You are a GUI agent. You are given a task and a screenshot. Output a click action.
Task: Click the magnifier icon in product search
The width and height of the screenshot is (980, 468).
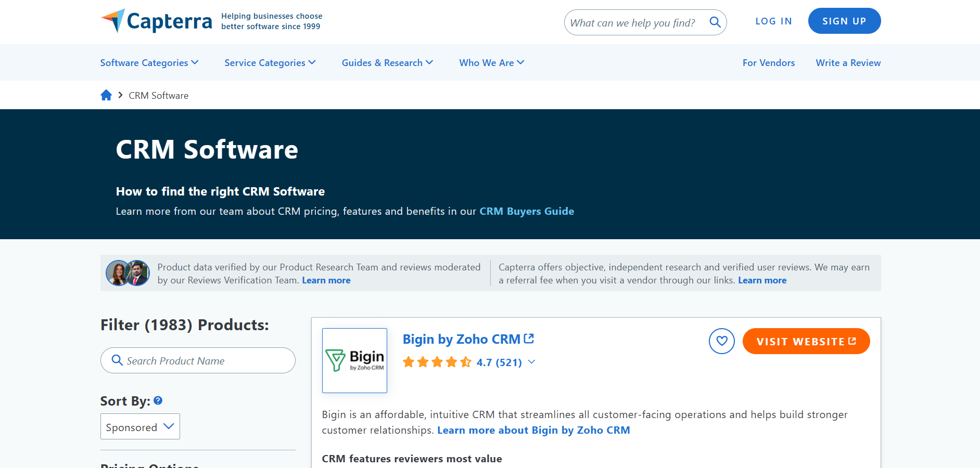coord(117,360)
